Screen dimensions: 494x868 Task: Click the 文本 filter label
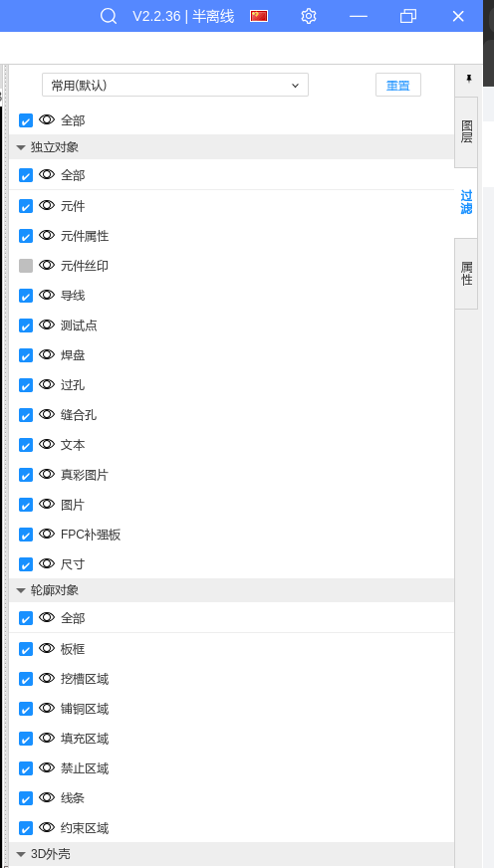point(73,445)
